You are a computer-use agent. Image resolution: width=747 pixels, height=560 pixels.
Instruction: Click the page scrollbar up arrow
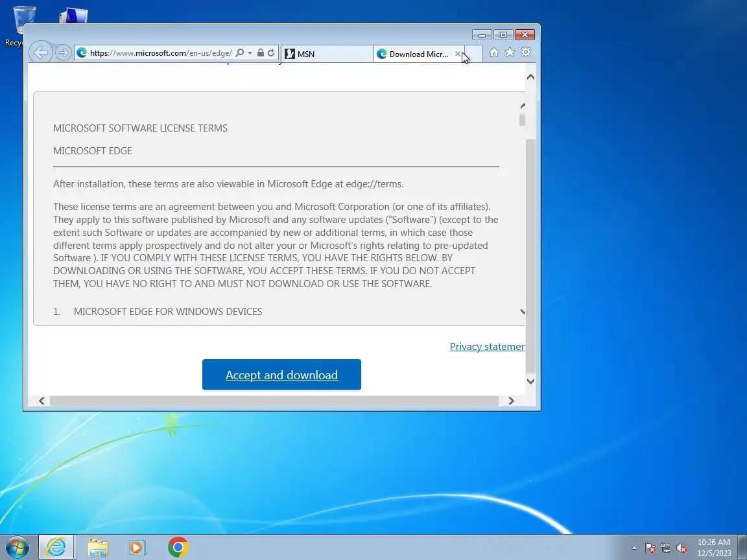[x=530, y=77]
